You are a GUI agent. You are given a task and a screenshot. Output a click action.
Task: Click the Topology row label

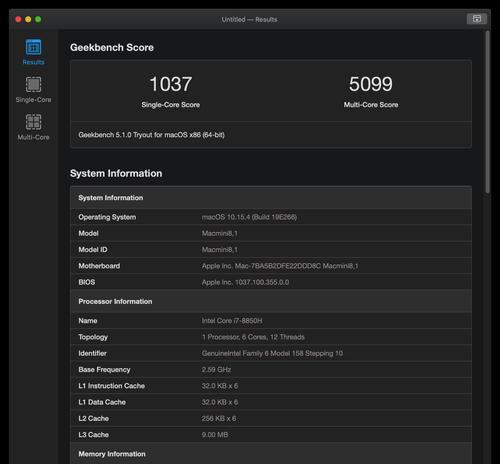[93, 337]
